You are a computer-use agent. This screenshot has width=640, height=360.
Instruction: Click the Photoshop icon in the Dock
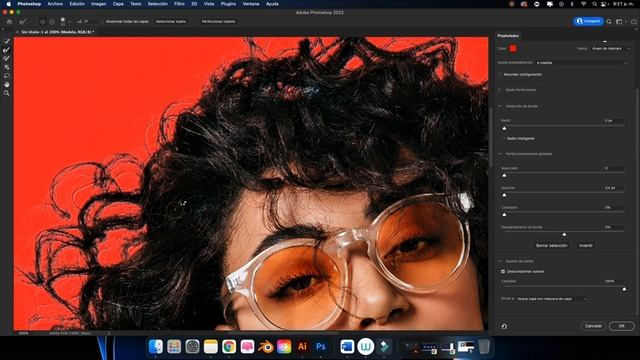(x=321, y=347)
